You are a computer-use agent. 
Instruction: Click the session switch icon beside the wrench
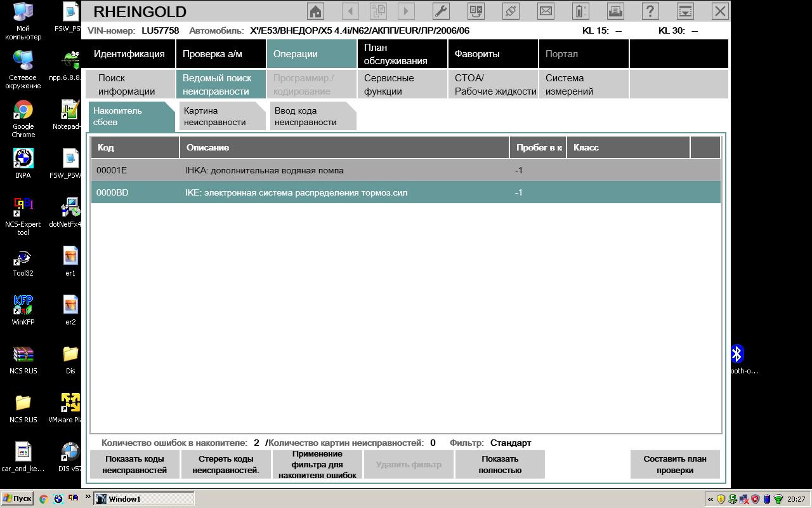476,11
